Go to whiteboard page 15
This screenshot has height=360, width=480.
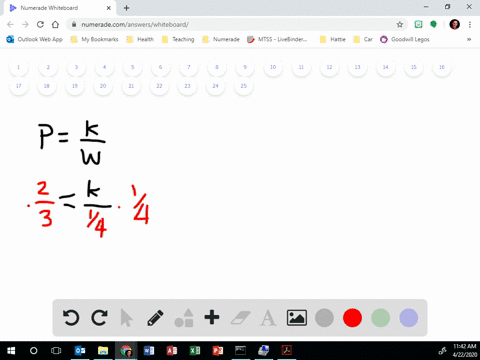pos(414,67)
